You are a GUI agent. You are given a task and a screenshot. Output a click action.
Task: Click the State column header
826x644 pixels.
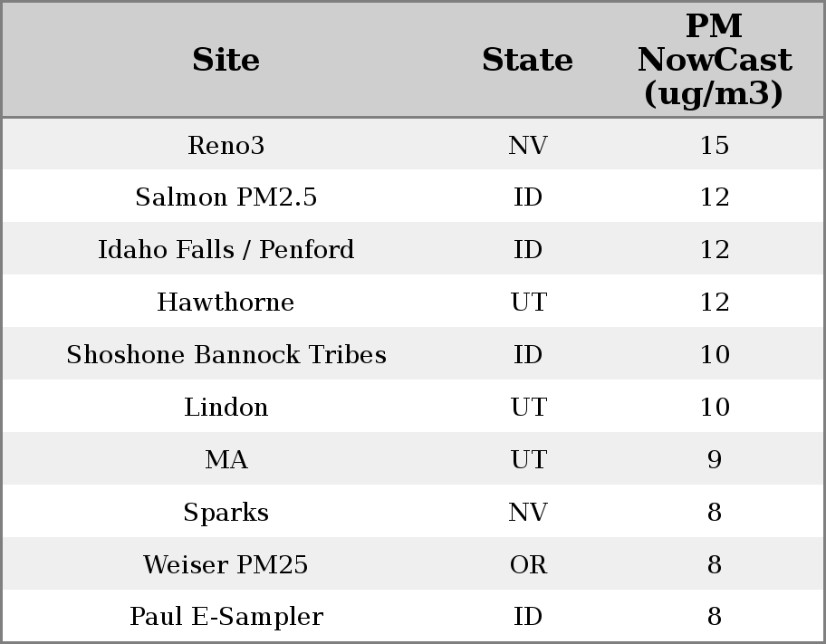pos(527,60)
